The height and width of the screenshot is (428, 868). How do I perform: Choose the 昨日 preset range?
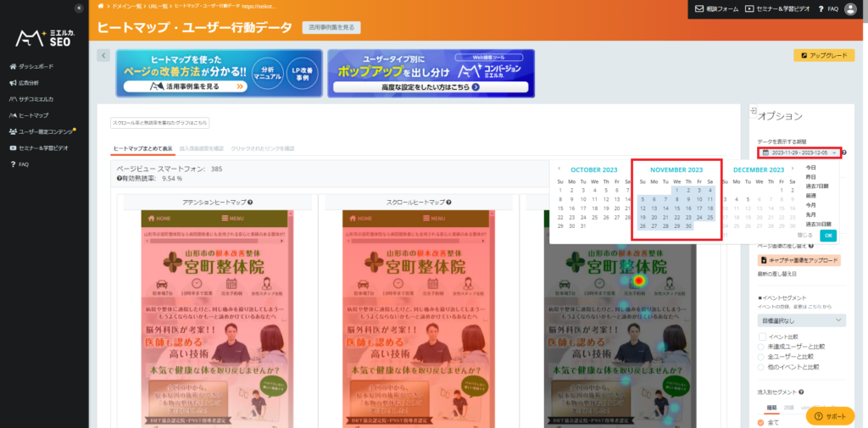point(810,176)
